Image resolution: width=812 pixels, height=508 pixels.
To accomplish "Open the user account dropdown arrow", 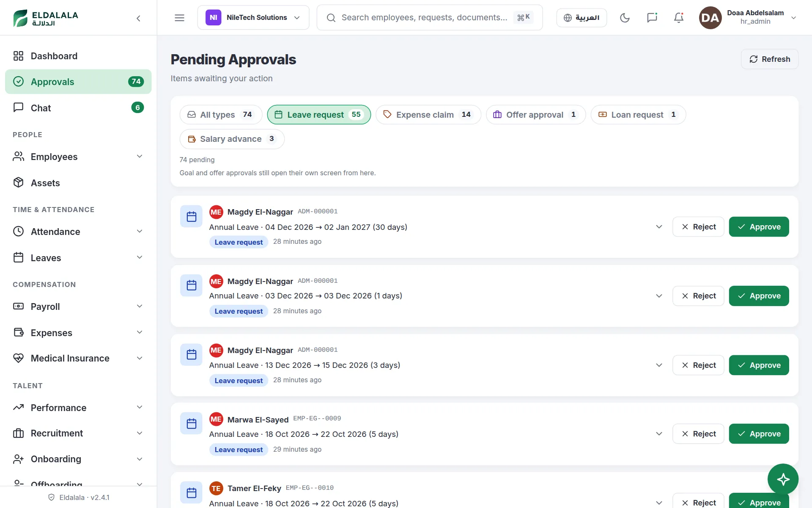I will pos(794,18).
